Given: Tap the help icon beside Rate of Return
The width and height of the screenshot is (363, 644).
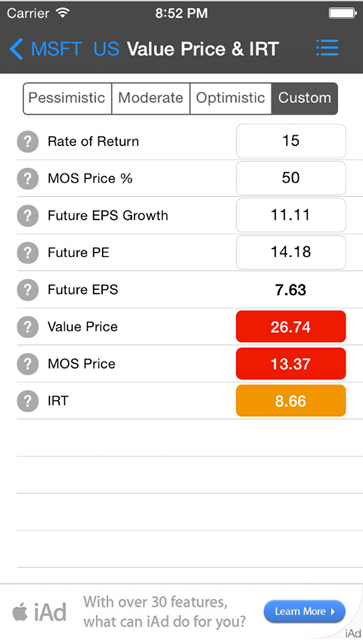Looking at the screenshot, I should pos(27,142).
